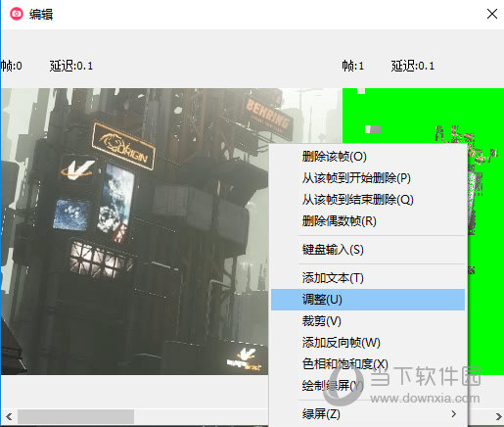
Task: Click the 延迟:0.1 label of frame 1
Action: [x=413, y=66]
